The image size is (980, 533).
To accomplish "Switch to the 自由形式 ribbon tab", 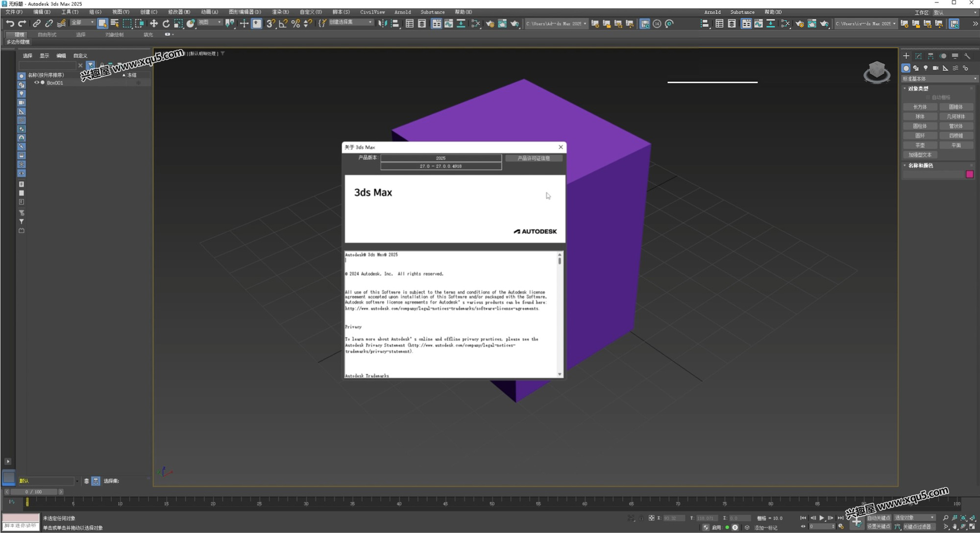I will [47, 35].
